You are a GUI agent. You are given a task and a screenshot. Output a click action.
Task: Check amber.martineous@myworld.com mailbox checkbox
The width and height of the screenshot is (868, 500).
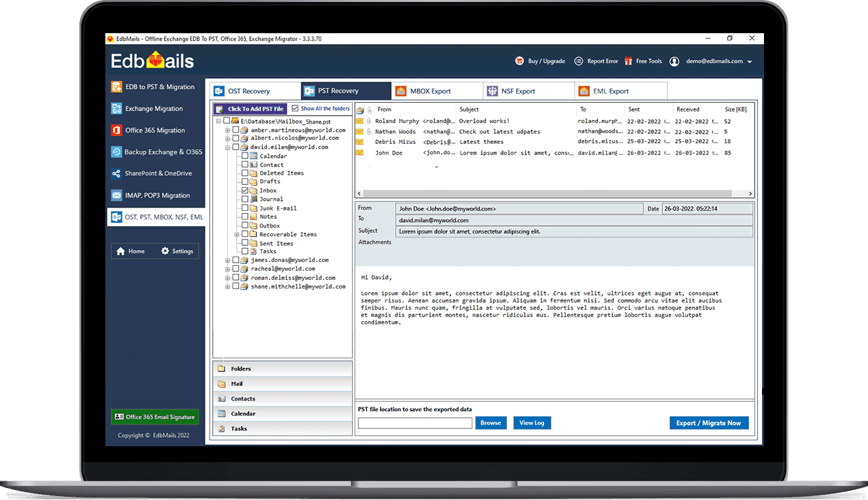236,130
